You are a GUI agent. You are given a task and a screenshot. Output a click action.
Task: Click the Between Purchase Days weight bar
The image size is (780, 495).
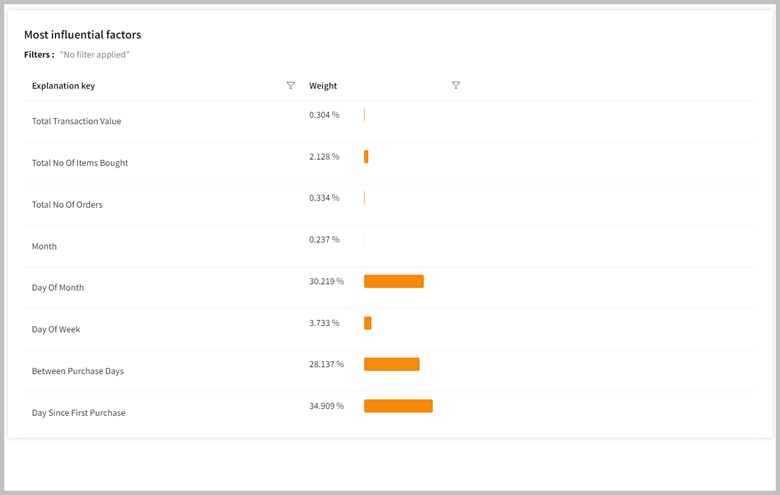click(392, 364)
